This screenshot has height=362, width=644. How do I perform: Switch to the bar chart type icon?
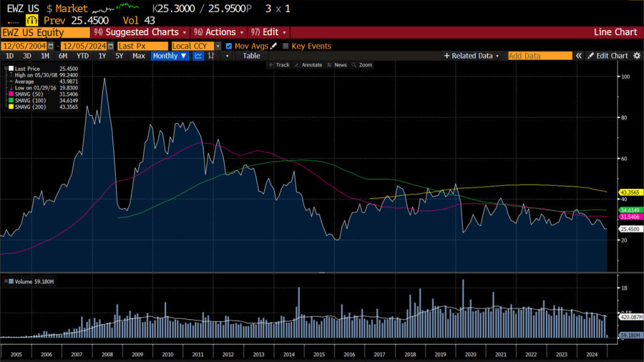(211, 56)
